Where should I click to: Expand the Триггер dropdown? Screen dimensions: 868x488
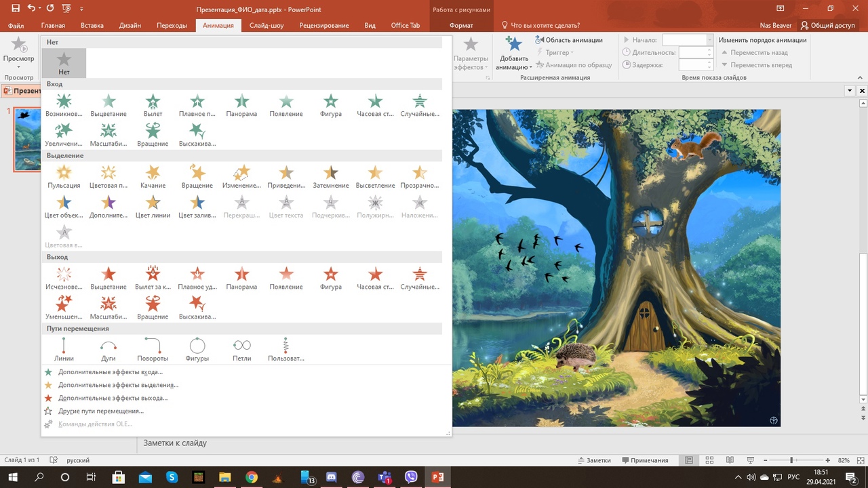[x=555, y=52]
